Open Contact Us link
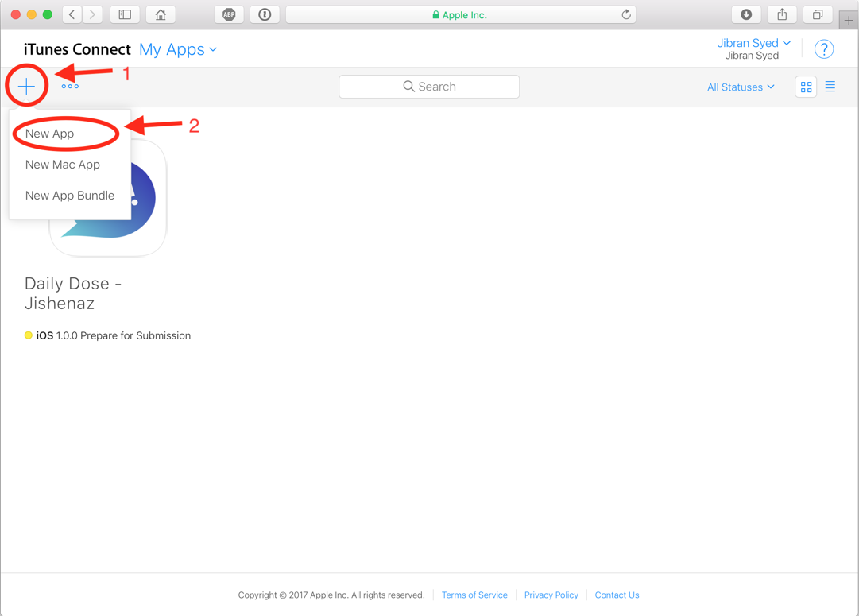Screen dimensions: 859x616 (617, 595)
